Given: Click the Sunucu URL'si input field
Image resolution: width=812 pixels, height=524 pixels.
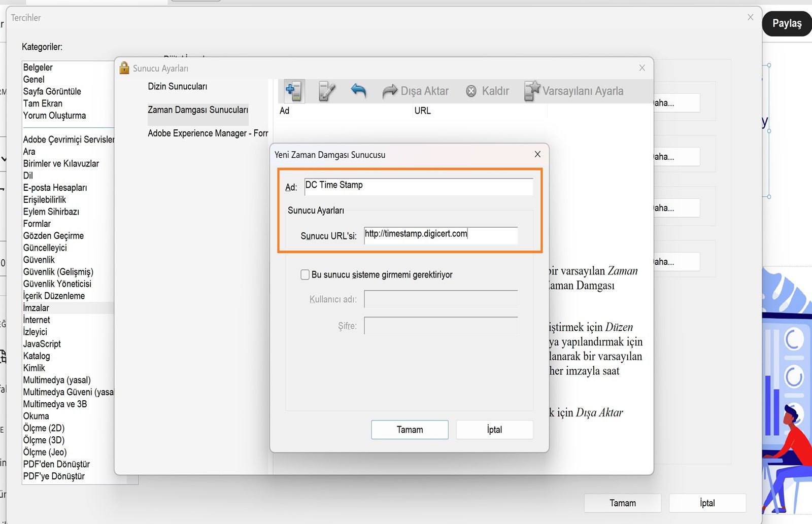Looking at the screenshot, I should pyautogui.click(x=439, y=235).
